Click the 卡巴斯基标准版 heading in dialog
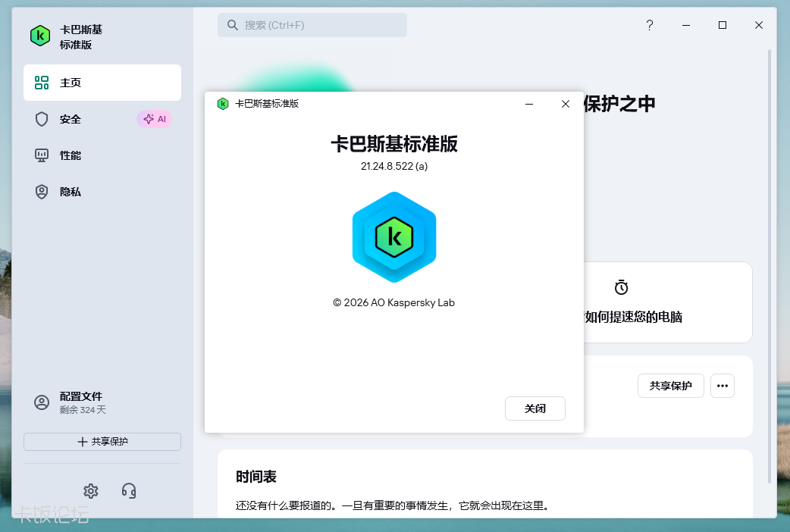The height and width of the screenshot is (532, 790). (x=394, y=144)
